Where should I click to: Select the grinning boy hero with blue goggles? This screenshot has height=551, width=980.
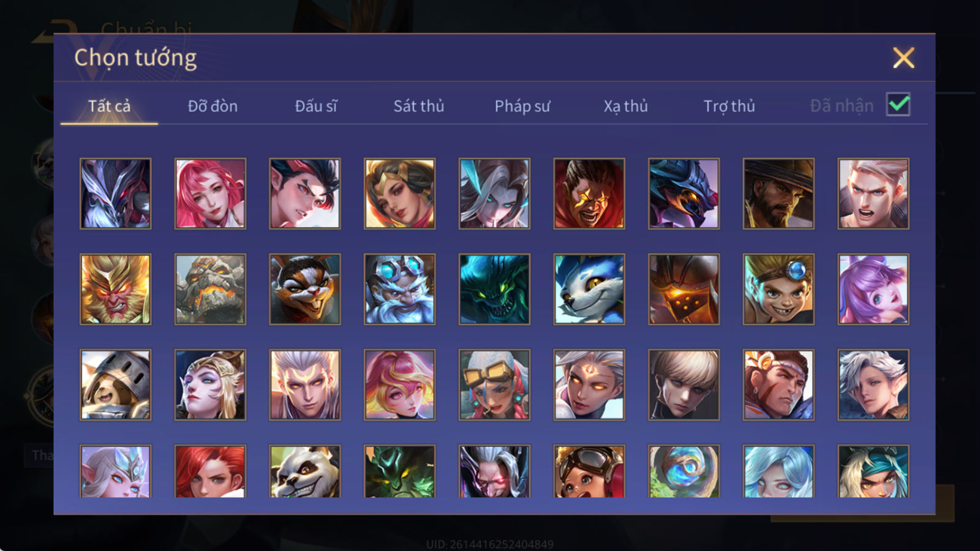778,289
